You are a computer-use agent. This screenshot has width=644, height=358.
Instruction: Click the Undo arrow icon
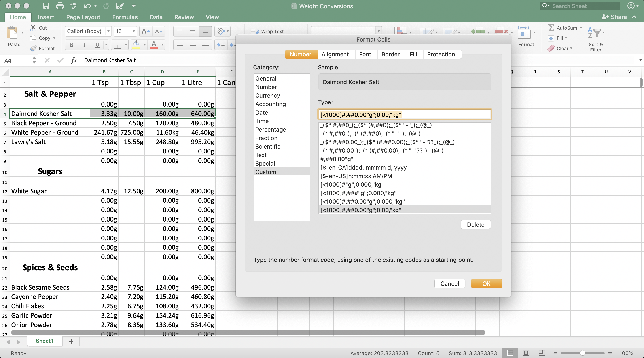pyautogui.click(x=87, y=6)
